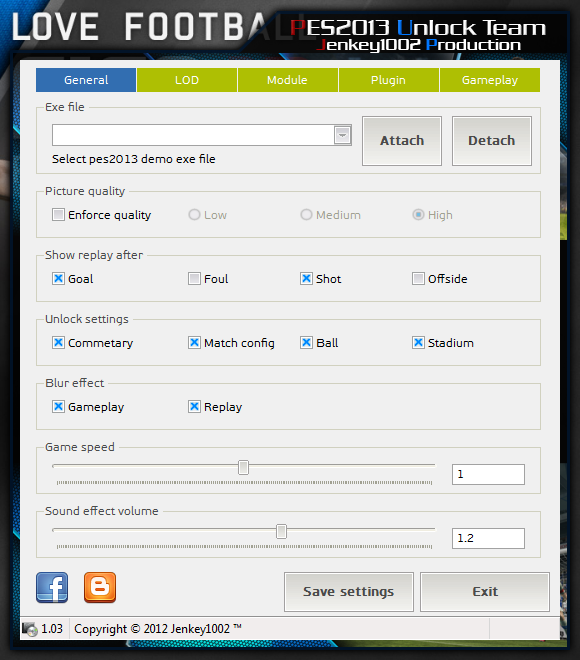
Task: Click the Save settings button
Action: 349,592
